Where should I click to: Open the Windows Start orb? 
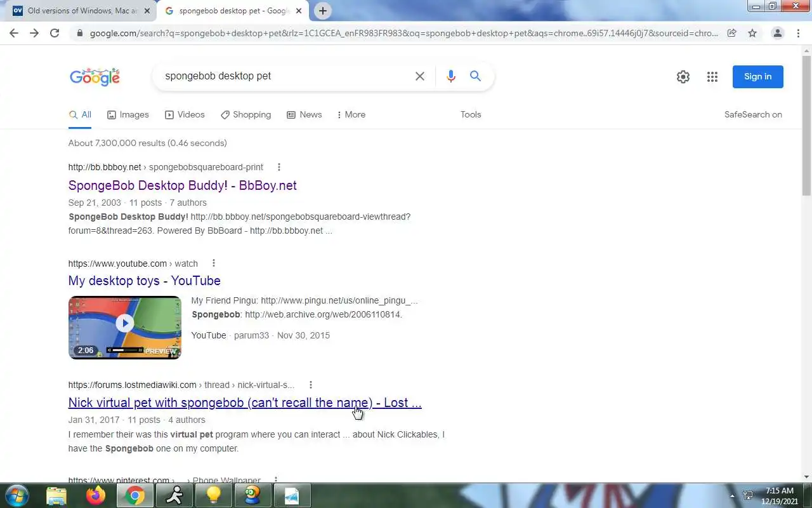(x=16, y=495)
